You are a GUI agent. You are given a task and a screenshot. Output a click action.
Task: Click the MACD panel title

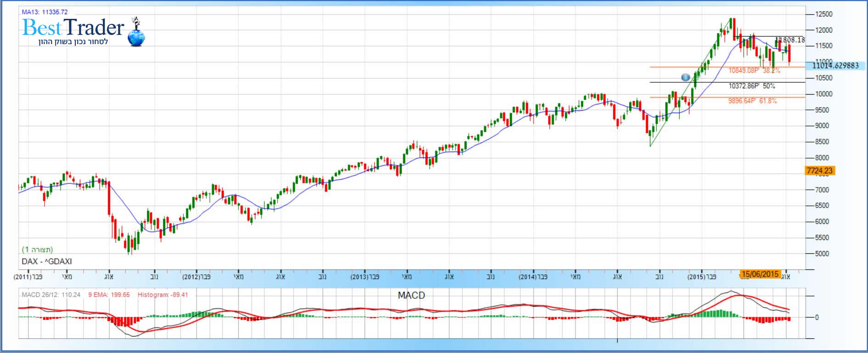click(411, 295)
